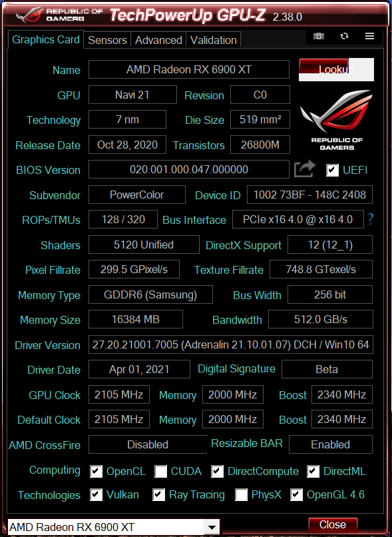Click the Device ID field 1002 73BF - 148C 2408
Screen dimensions: 392x537
click(309, 195)
